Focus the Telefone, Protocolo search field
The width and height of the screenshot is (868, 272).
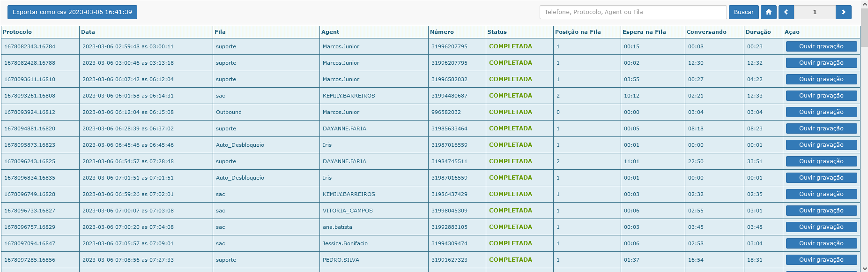pyautogui.click(x=632, y=12)
